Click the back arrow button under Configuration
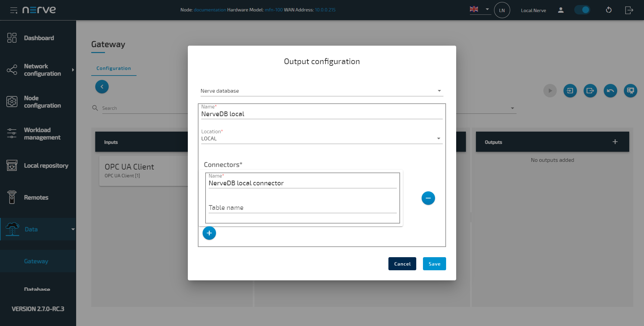 [102, 87]
